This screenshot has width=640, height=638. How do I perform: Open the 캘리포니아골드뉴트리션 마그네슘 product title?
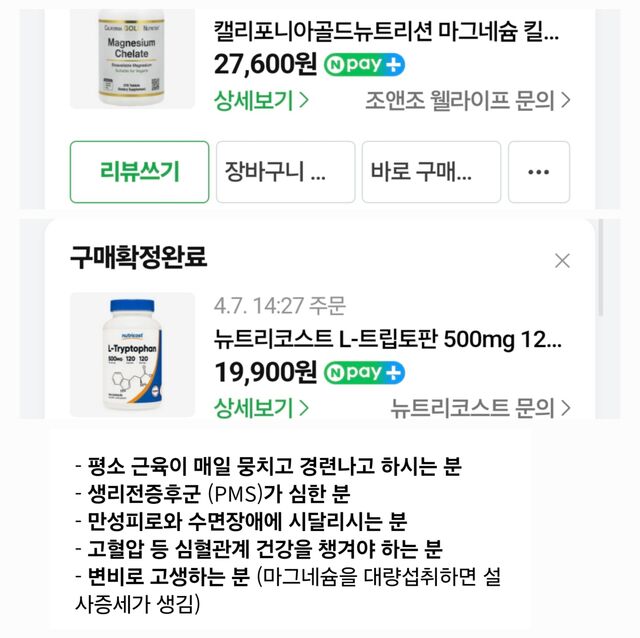tap(387, 31)
